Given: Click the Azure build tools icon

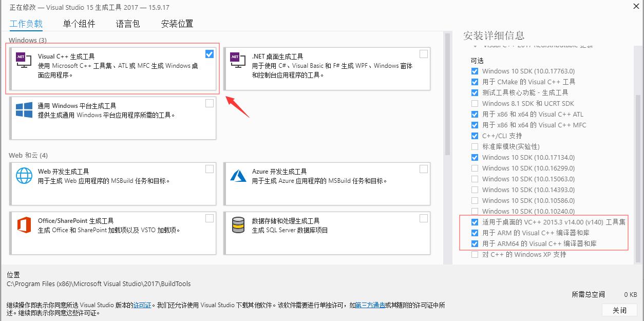Looking at the screenshot, I should (x=238, y=176).
